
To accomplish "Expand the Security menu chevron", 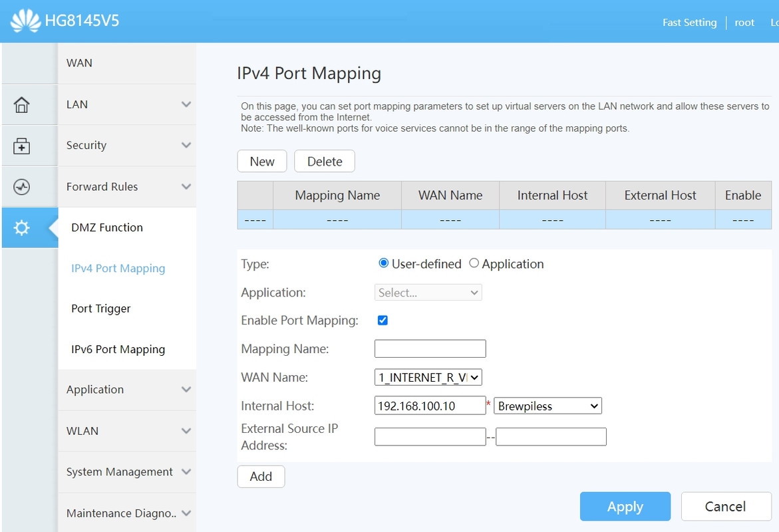I will tap(186, 145).
